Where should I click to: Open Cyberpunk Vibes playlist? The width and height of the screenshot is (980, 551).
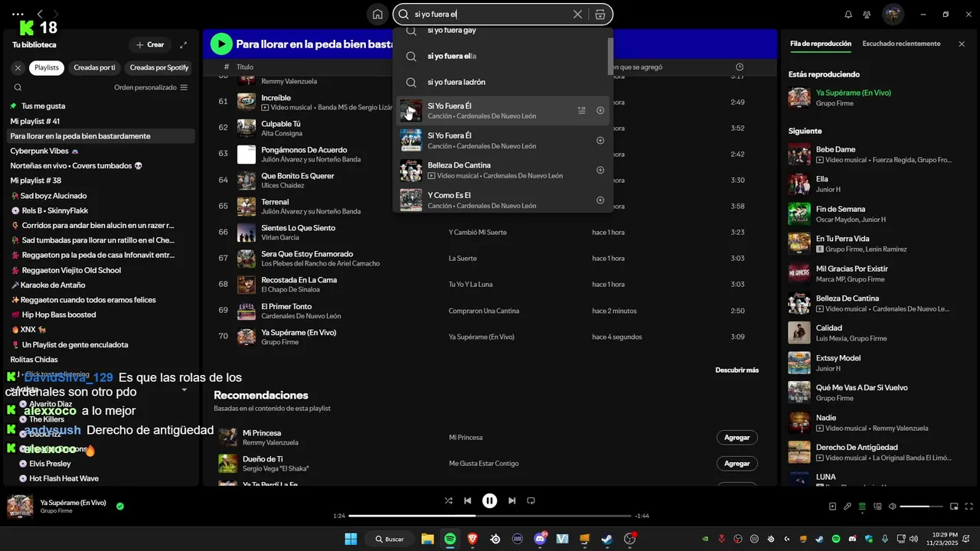pos(102,151)
